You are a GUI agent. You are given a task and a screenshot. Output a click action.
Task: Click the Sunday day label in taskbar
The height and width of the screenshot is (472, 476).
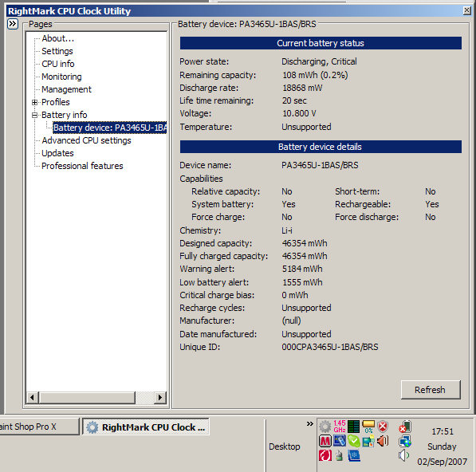click(x=442, y=446)
